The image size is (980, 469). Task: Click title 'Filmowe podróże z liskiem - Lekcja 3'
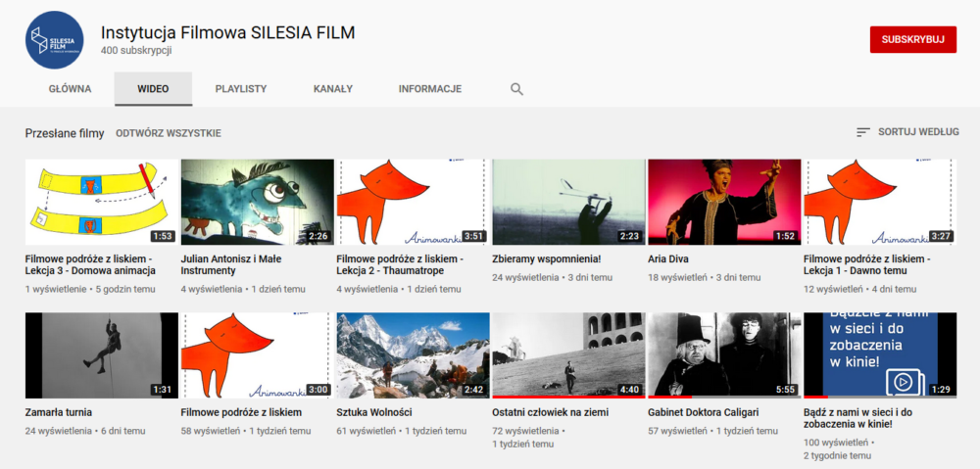90,264
